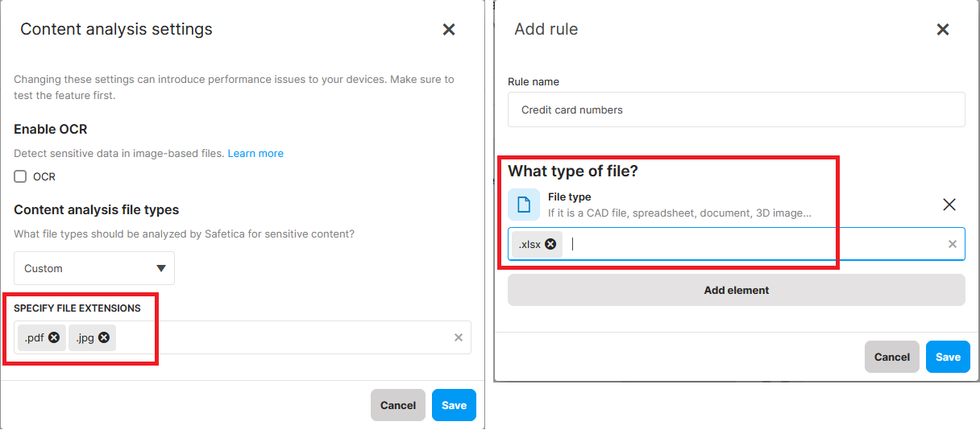The height and width of the screenshot is (430, 980).
Task: Remove the .xlsx file type chip
Action: [x=550, y=244]
